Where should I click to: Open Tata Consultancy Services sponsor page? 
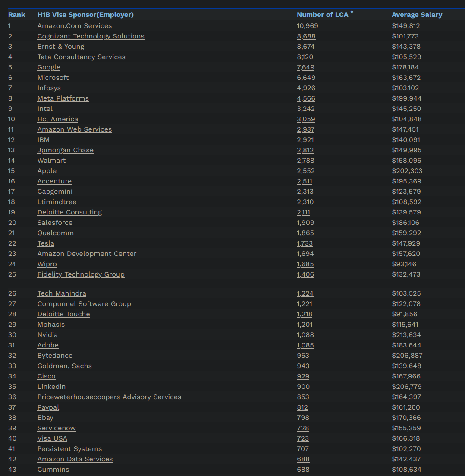tap(82, 57)
